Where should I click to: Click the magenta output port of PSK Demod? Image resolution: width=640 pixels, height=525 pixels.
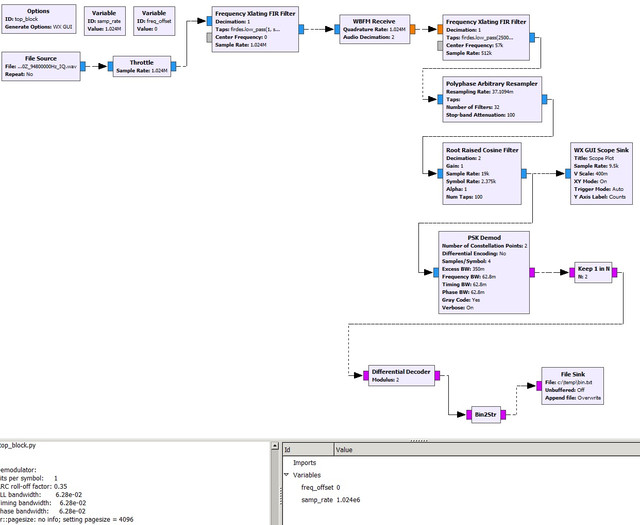pos(532,272)
